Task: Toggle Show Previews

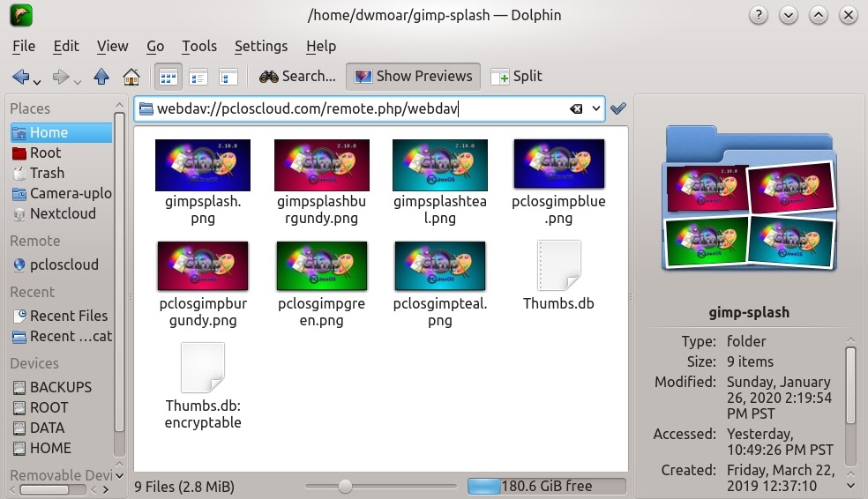Action: (413, 77)
